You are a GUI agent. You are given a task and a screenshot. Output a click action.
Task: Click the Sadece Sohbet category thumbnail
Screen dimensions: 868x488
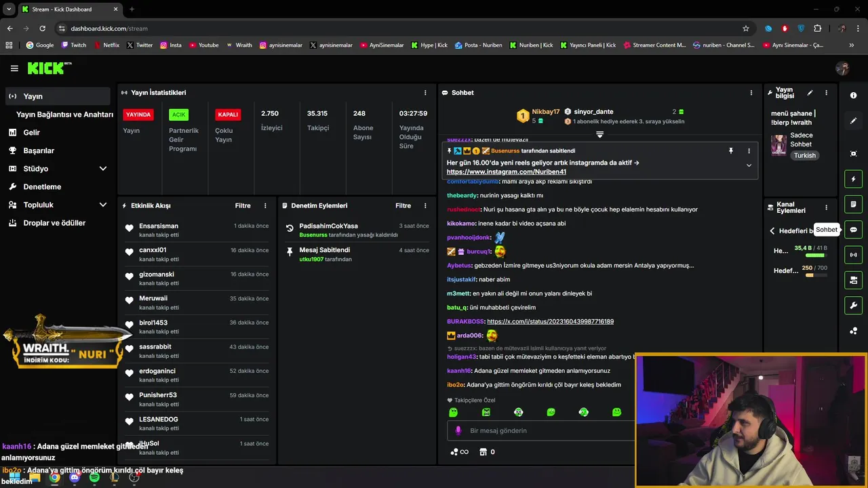tap(778, 145)
